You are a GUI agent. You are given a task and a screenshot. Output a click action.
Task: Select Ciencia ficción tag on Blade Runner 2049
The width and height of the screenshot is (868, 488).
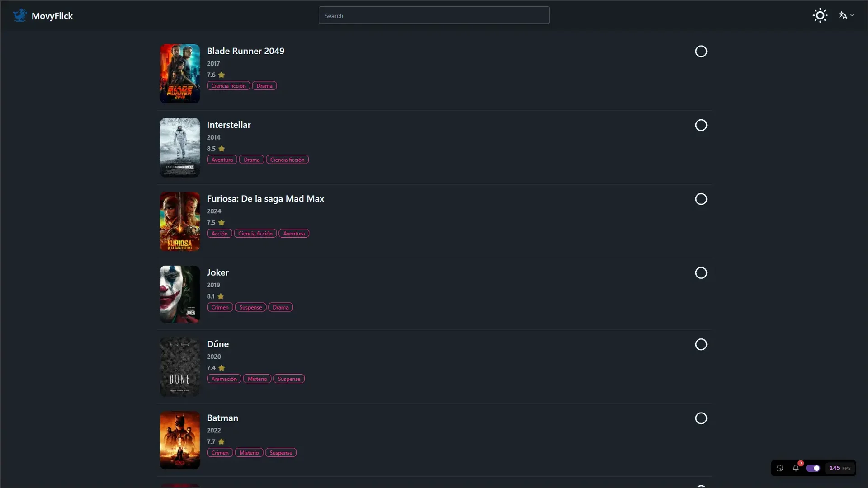click(228, 86)
